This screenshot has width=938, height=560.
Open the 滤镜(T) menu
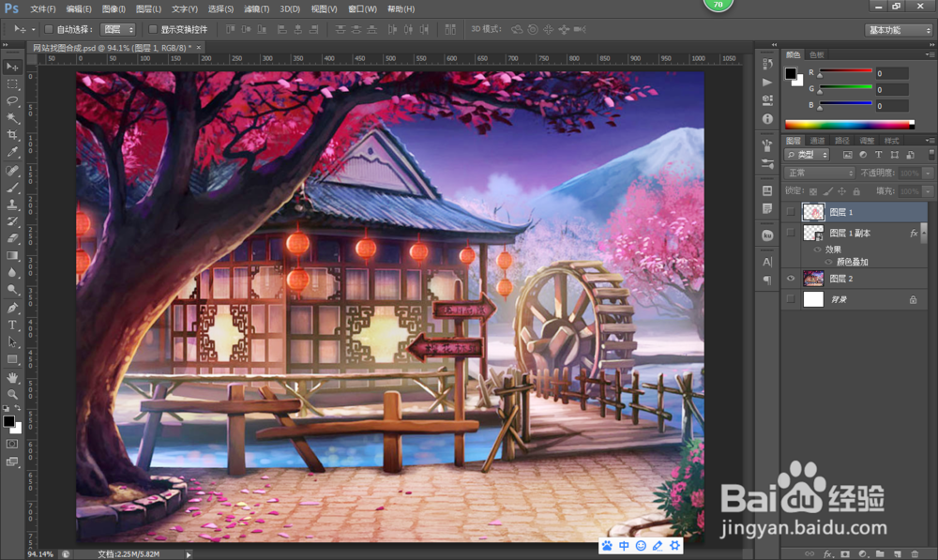point(257,9)
